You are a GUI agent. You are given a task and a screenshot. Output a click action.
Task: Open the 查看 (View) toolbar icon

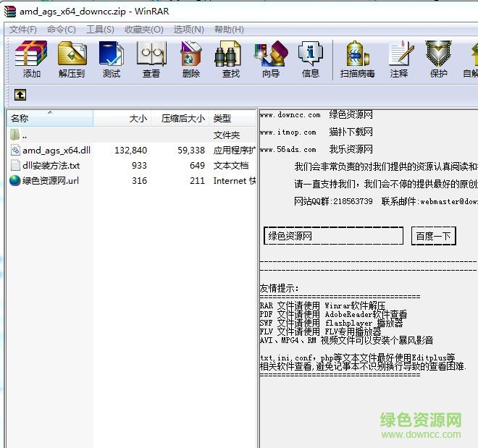click(x=151, y=58)
